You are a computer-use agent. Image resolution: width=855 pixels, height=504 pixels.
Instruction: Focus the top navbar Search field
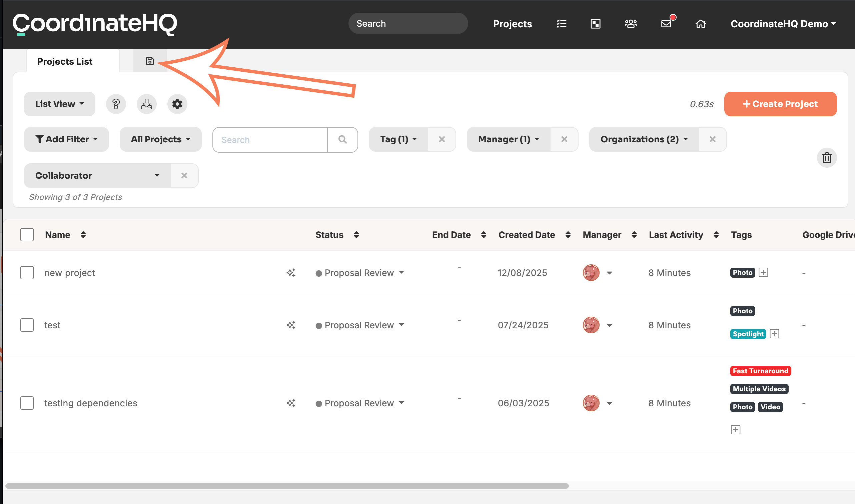[408, 23]
